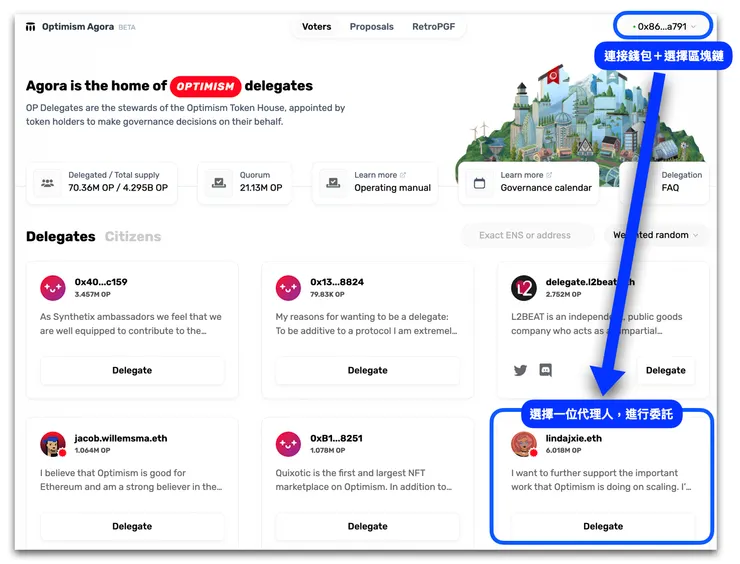Focus the Exact ENS or address search field

[x=527, y=235]
